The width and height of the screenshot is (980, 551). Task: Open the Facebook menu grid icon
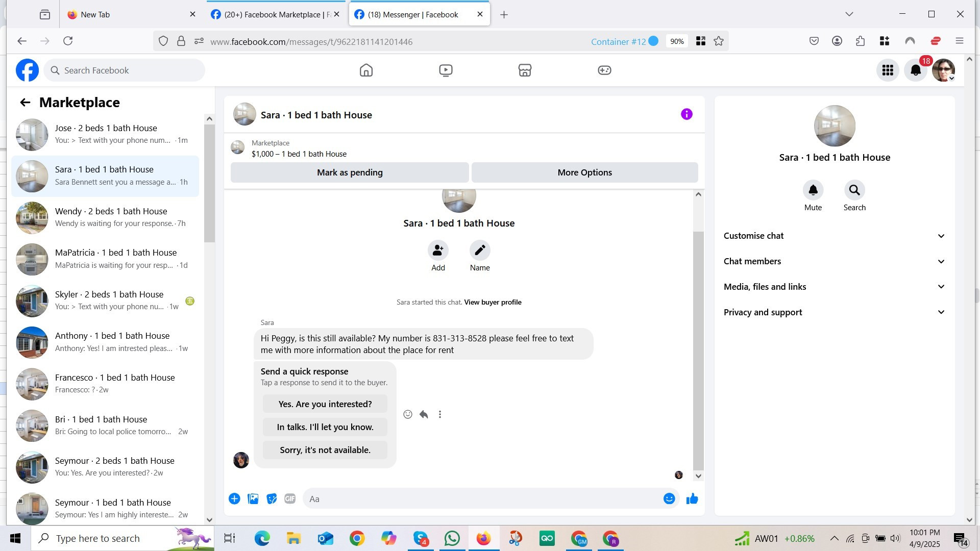(888, 70)
